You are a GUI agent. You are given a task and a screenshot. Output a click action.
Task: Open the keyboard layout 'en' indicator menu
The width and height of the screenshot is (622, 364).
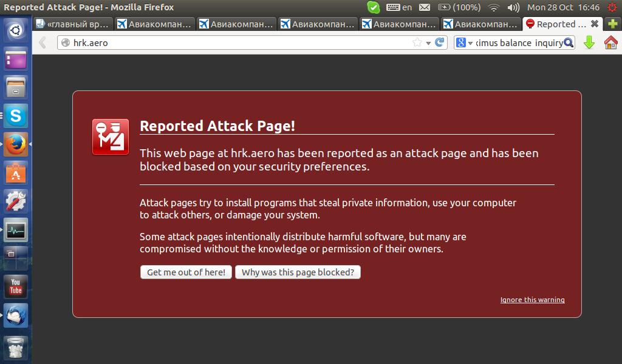tap(400, 7)
